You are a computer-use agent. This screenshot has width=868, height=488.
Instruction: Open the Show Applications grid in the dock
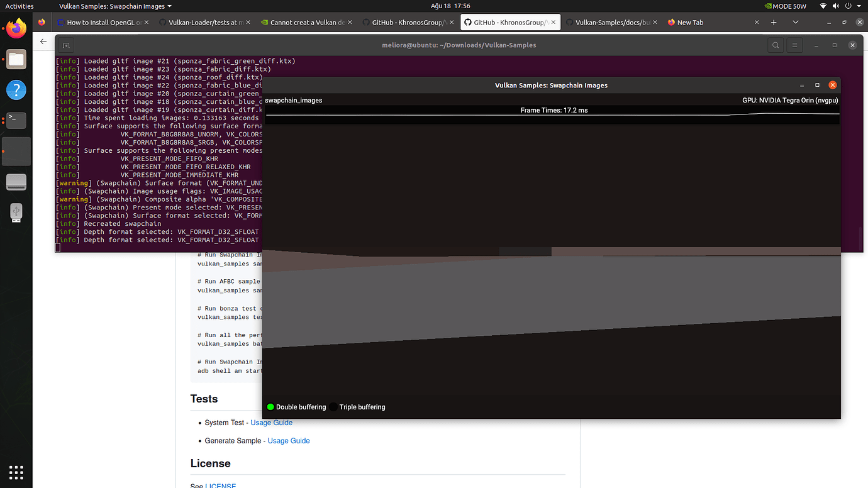(16, 472)
